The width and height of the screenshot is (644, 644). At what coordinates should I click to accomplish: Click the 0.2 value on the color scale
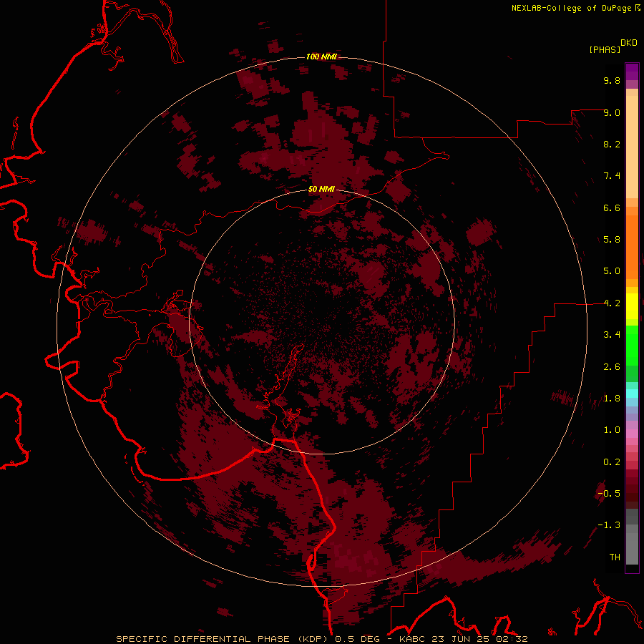point(612,462)
